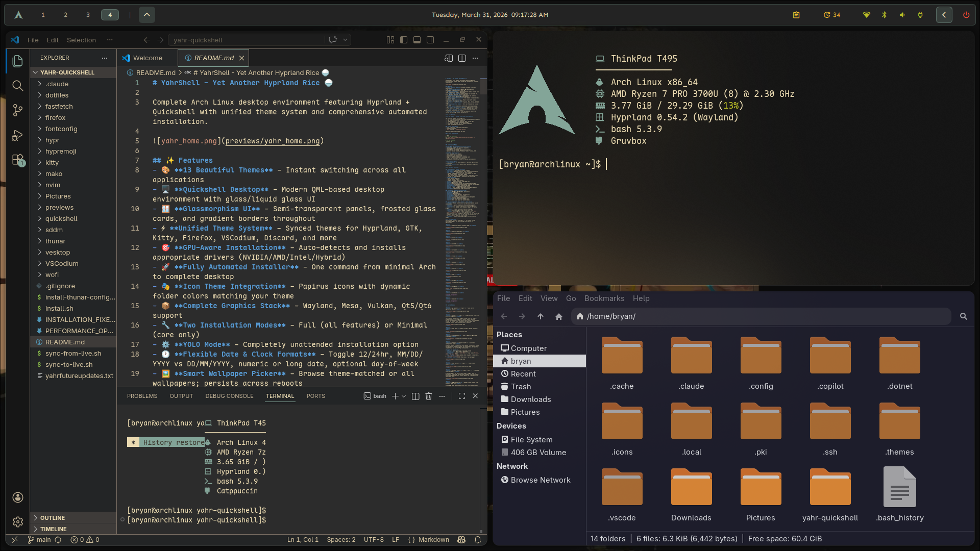Viewport: 980px width, 551px height.
Task: Open the Bookmarks menu in file manager
Action: [x=604, y=298]
